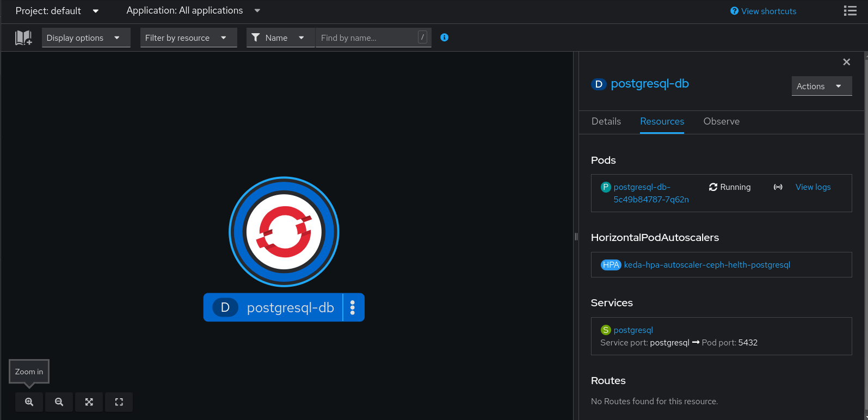Switch to list view icon

click(850, 11)
